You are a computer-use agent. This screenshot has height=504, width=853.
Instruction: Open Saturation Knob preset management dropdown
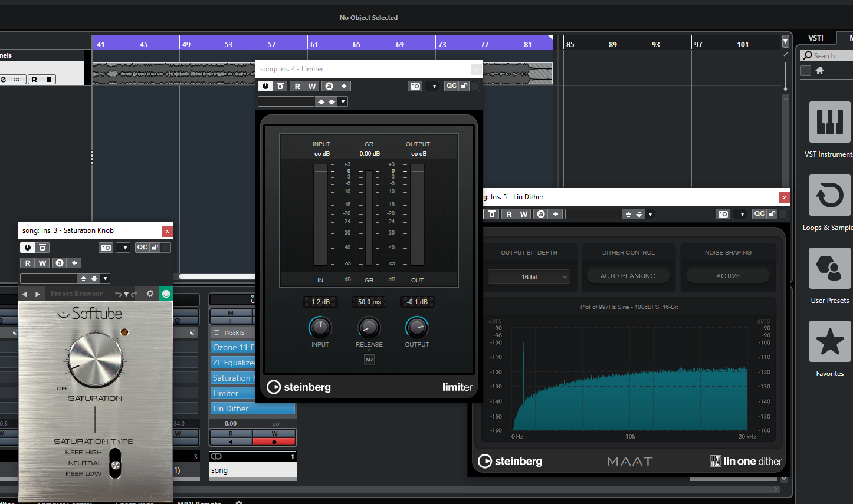[x=105, y=278]
